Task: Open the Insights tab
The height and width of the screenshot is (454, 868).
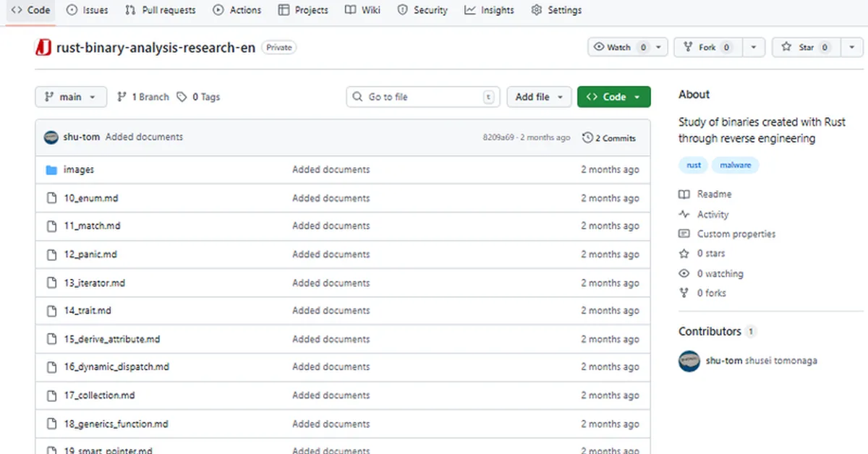Action: pos(490,10)
